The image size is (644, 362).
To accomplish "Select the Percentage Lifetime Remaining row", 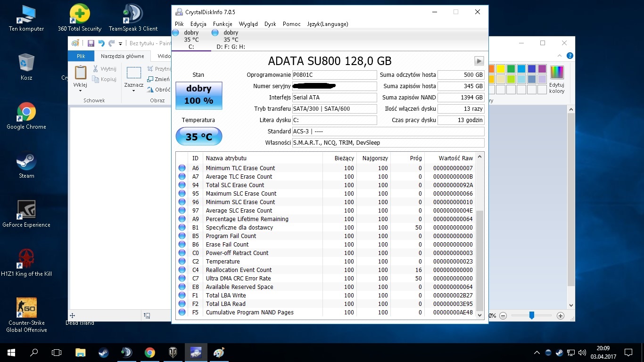I will click(326, 219).
